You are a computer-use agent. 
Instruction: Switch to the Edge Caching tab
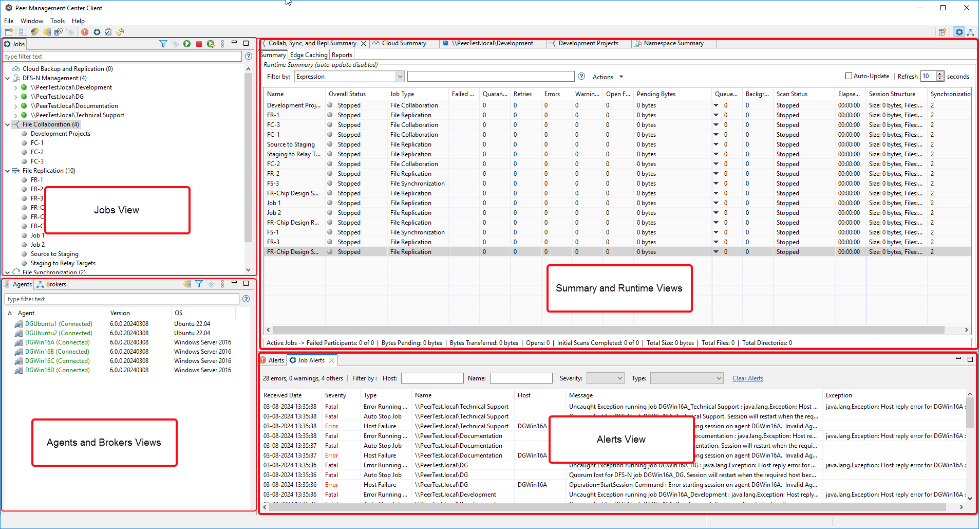pyautogui.click(x=309, y=55)
